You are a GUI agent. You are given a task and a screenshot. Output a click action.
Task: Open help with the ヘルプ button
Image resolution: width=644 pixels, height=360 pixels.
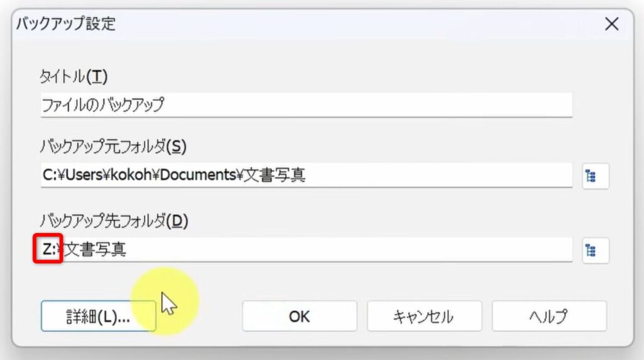[548, 316]
